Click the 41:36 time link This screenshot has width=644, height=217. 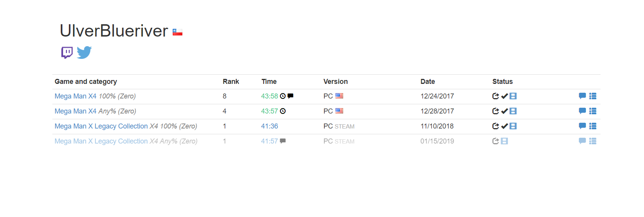pos(269,126)
